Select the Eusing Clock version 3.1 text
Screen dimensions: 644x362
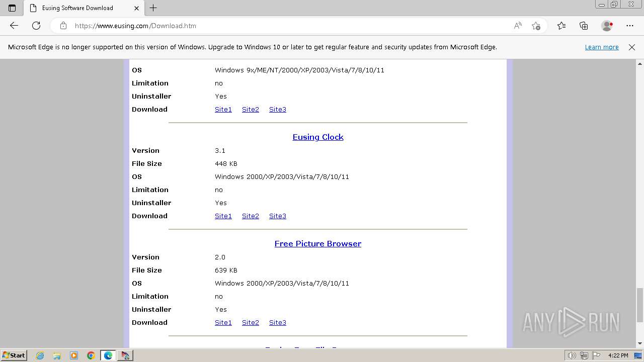point(220,151)
